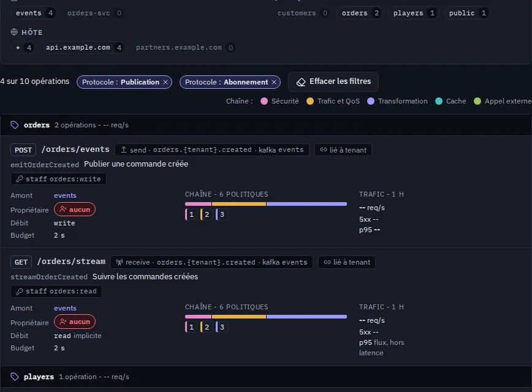Remove the Protocole Abonnement filter with its X
The image size is (532, 392).
tap(274, 82)
